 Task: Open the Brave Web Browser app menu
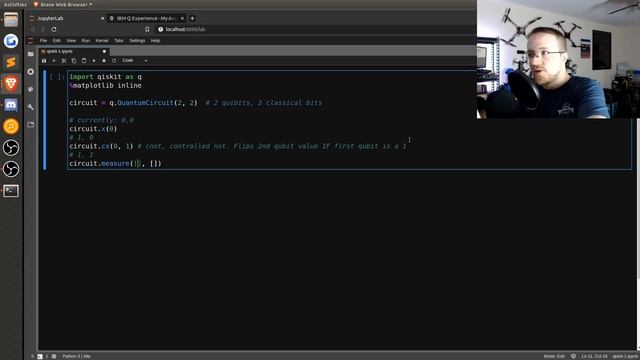62,4
